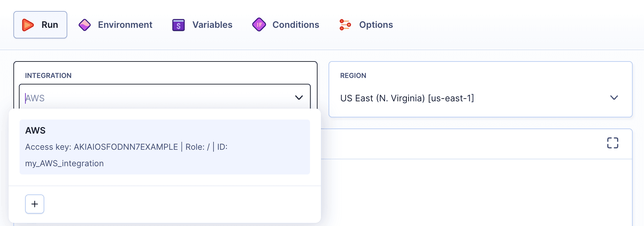Choose US East (N. Virginia) region option
Viewport: 644px width, 226px height.
(407, 98)
